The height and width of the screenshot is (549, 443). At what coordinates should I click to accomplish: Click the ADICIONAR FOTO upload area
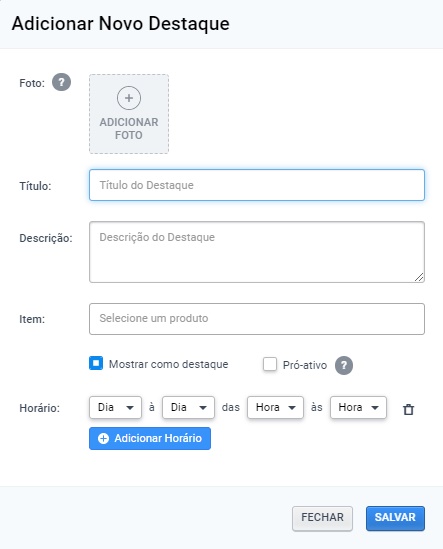[x=129, y=114]
